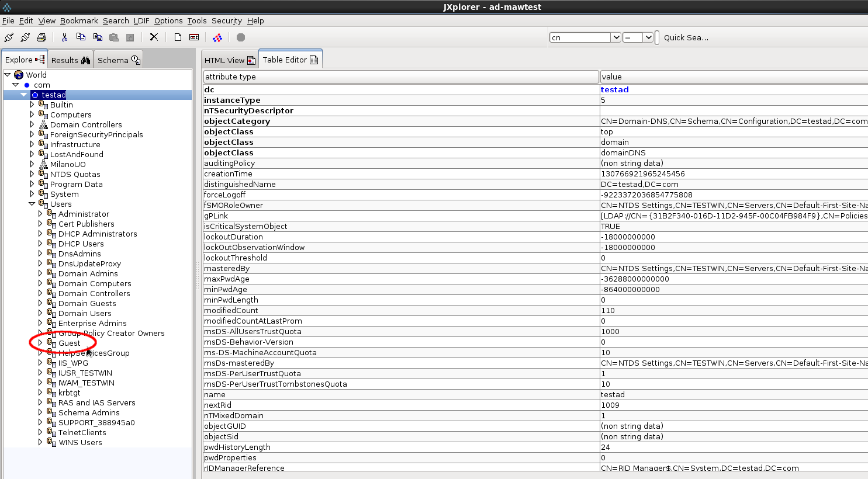Click the Domain Controllers org icon under testad
868x479 pixels.
[x=43, y=124]
